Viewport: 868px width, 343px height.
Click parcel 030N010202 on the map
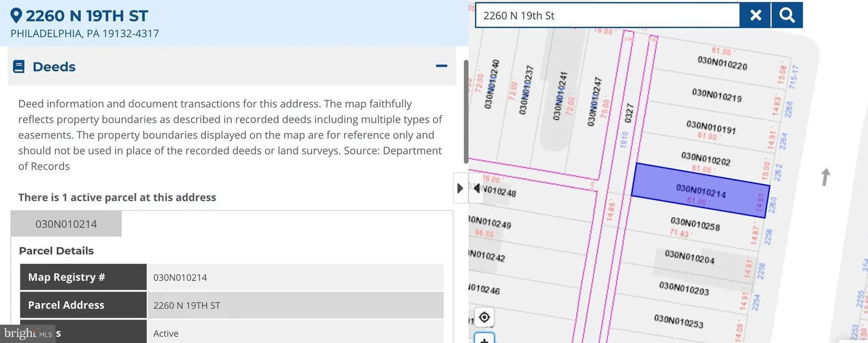[706, 158]
